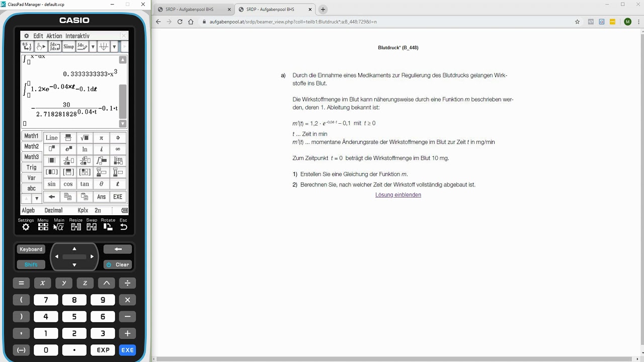Open the ClassPad settings gear menu
Viewport: 644px width, 362px height.
pos(26,36)
